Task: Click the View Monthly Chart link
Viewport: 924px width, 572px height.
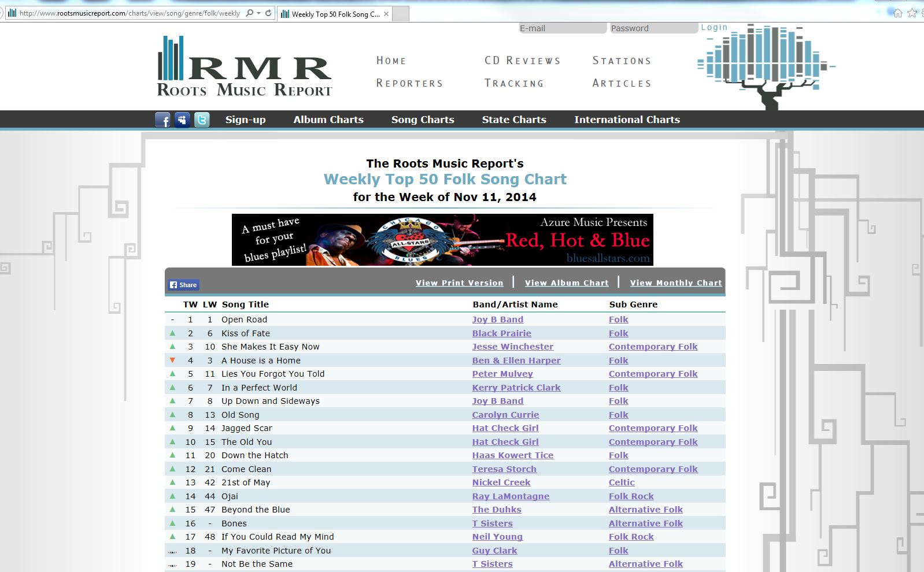Action: [x=676, y=283]
